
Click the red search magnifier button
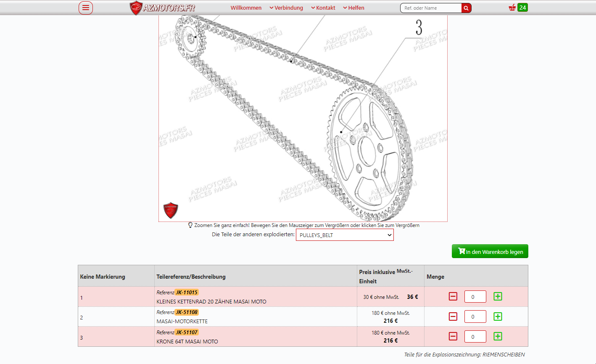click(466, 8)
